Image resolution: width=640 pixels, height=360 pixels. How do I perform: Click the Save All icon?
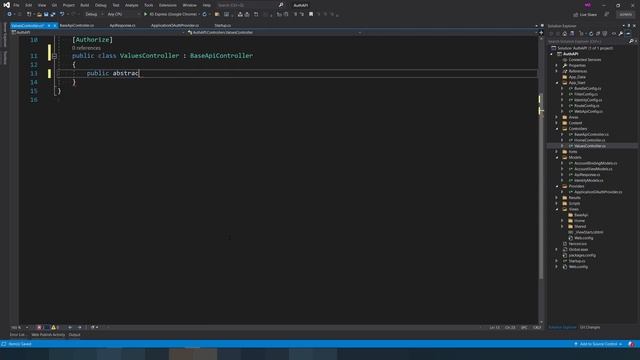(x=53, y=14)
